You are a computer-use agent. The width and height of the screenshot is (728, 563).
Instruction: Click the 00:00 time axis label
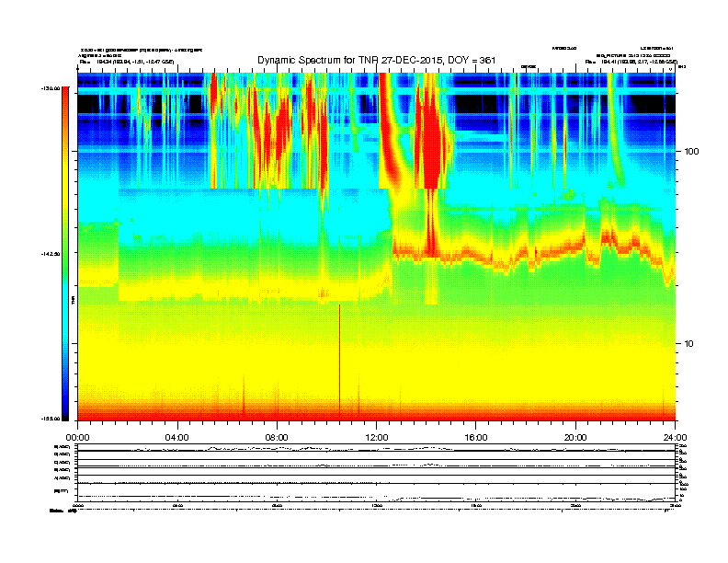click(x=77, y=438)
